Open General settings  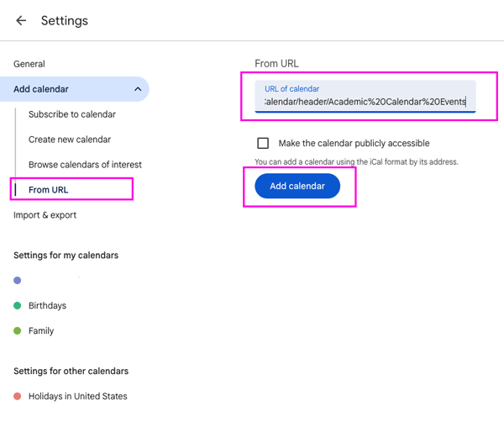pos(29,64)
